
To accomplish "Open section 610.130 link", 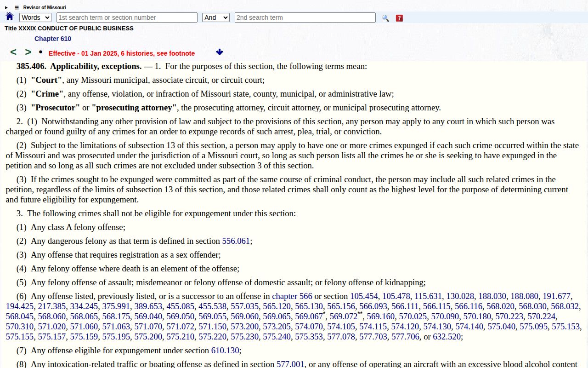I will click(x=225, y=351).
